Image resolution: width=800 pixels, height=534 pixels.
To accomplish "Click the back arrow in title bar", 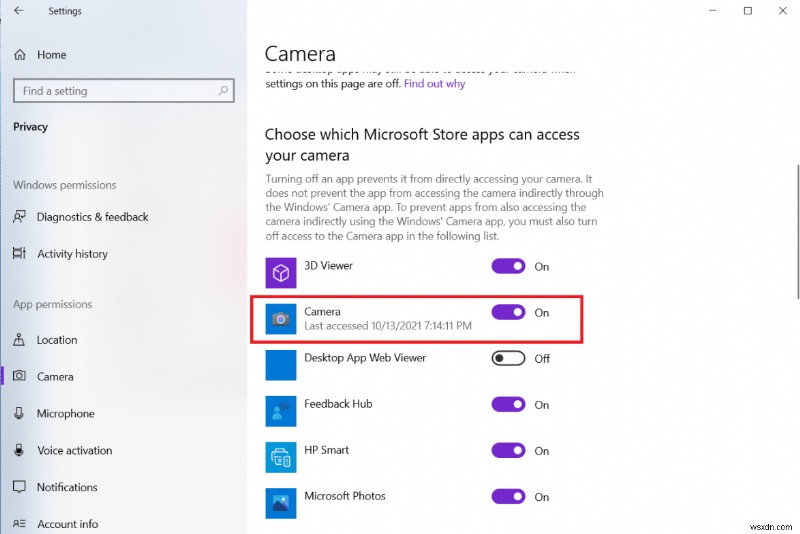I will point(19,11).
